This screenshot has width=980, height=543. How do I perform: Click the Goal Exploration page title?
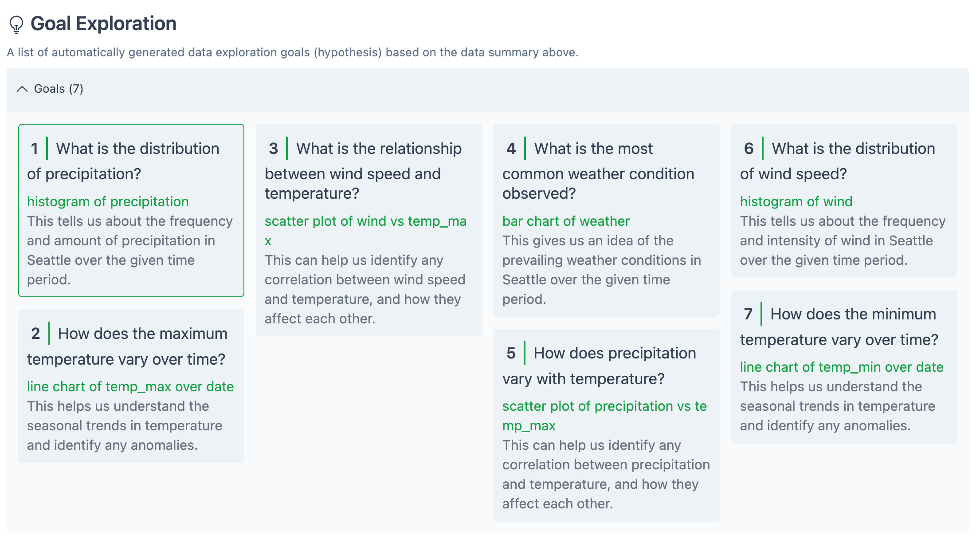coord(103,24)
